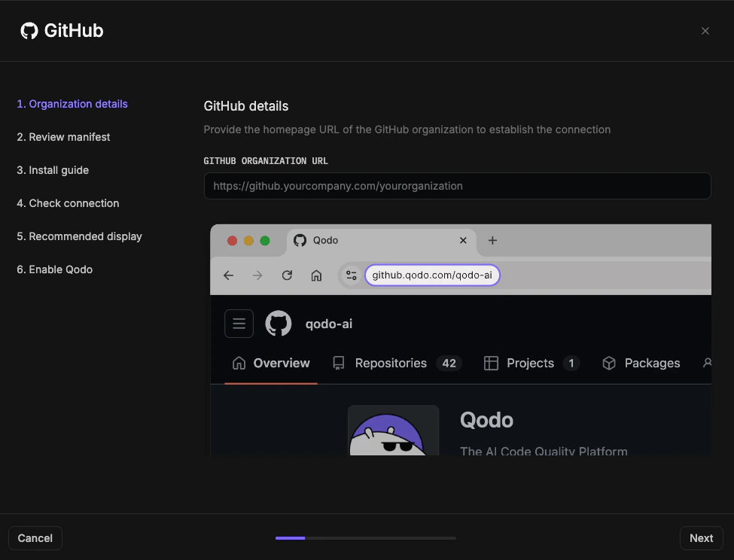The image size is (734, 560).
Task: Select the Repositories book icon
Action: (337, 363)
